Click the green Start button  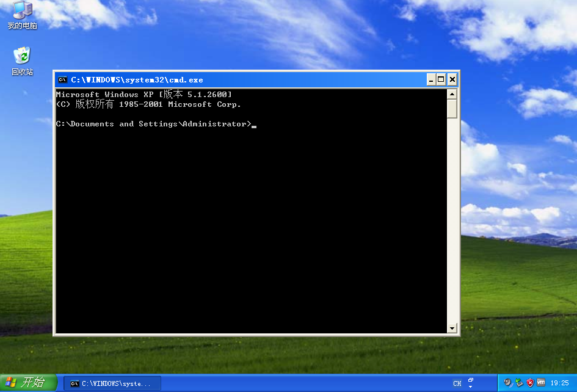click(29, 383)
